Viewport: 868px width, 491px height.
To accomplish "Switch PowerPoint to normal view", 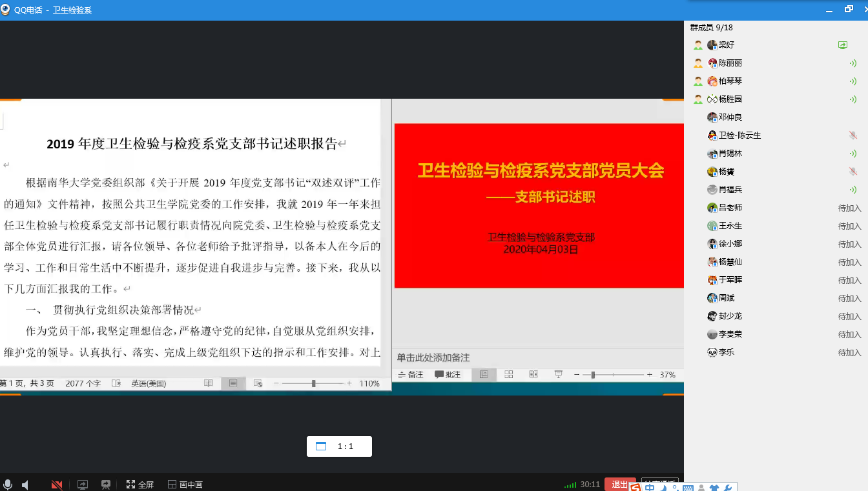I will pyautogui.click(x=484, y=375).
